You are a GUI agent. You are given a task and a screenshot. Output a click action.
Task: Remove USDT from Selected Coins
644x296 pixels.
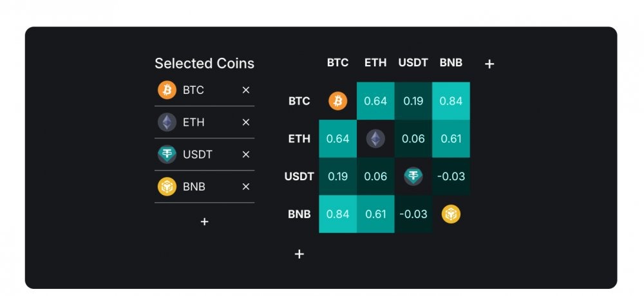tap(245, 154)
